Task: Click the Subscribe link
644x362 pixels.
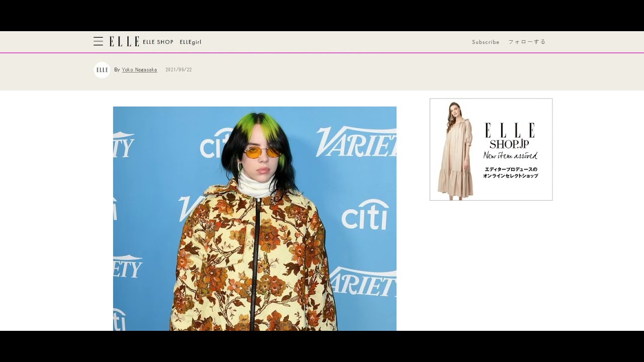Action: pos(486,42)
